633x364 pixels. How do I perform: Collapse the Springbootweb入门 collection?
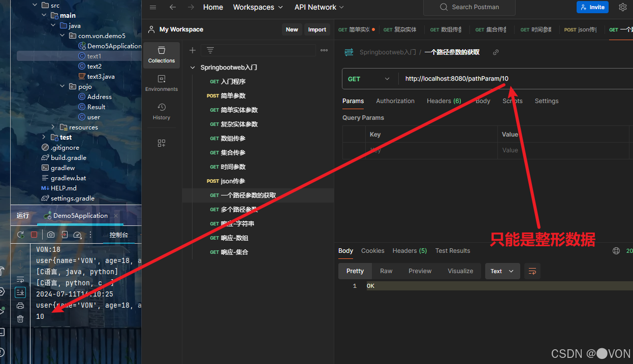point(193,68)
